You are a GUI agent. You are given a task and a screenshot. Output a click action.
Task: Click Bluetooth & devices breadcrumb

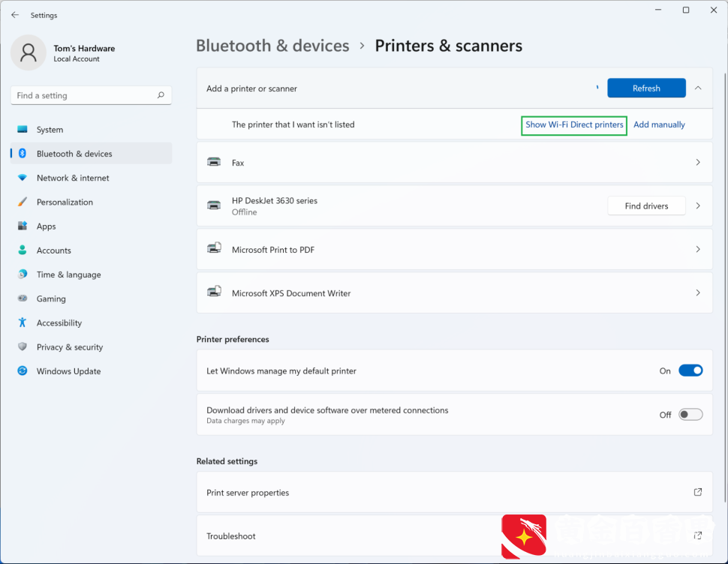[272, 46]
